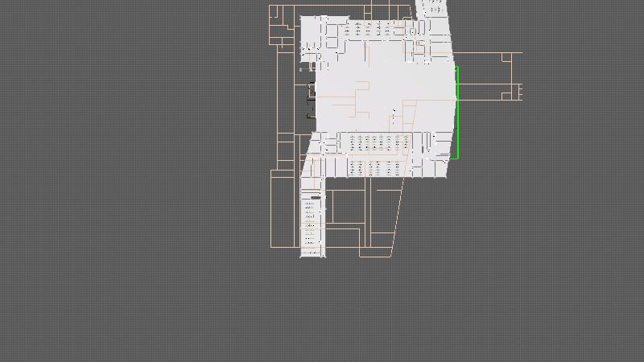Image resolution: width=644 pixels, height=362 pixels.
Task: Click the upper small orange square at the far right
Action: tap(506, 57)
